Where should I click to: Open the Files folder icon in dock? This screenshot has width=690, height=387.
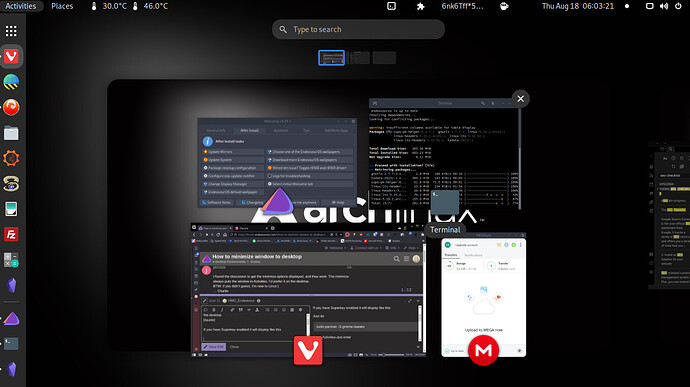point(11,133)
